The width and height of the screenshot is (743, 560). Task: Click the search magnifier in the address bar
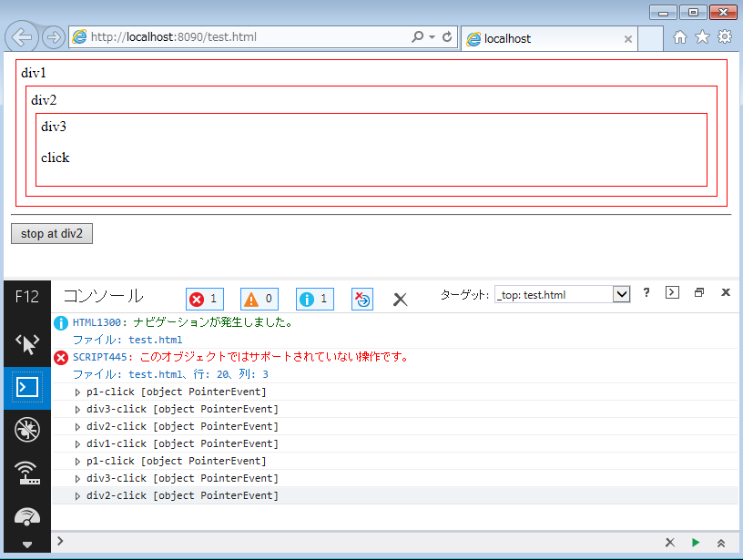(417, 36)
